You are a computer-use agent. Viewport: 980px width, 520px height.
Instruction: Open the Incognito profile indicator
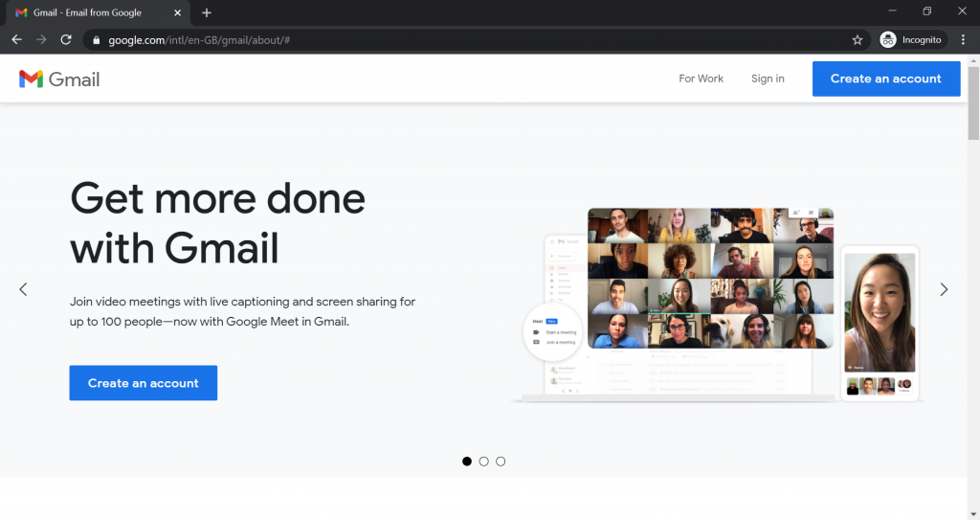click(912, 40)
